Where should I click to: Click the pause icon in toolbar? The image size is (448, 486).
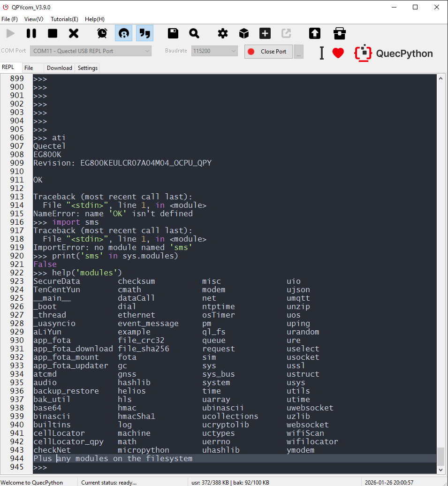tap(31, 33)
